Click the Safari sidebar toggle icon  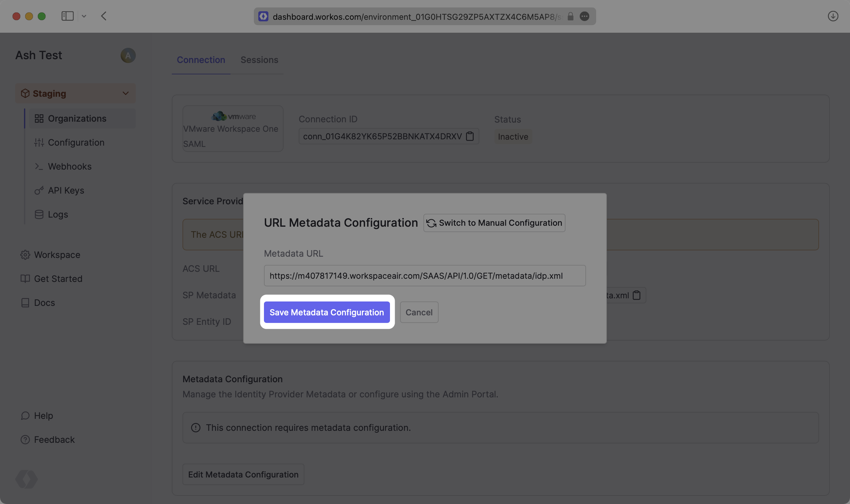(x=67, y=16)
